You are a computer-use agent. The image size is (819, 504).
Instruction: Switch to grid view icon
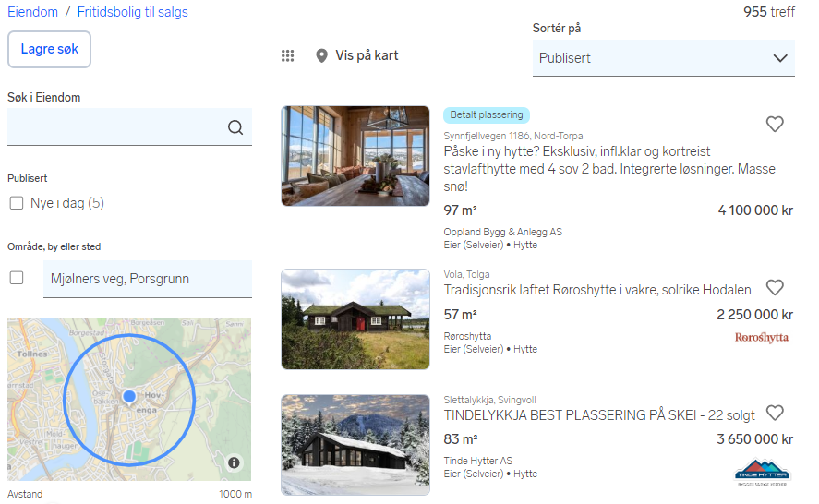pos(288,56)
